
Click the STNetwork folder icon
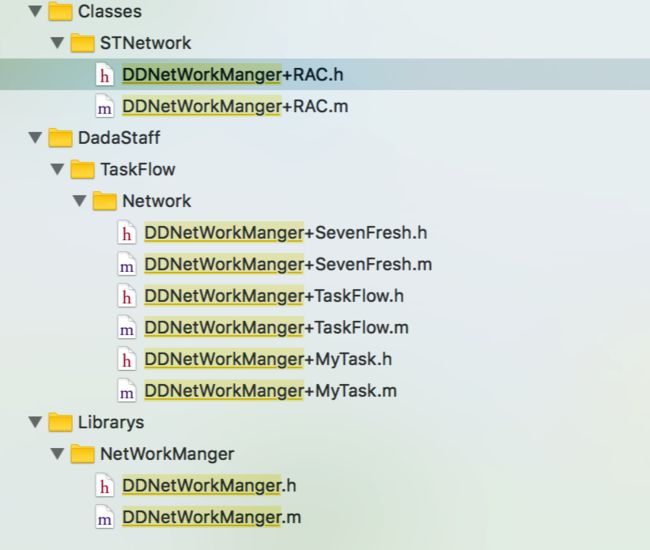click(82, 43)
